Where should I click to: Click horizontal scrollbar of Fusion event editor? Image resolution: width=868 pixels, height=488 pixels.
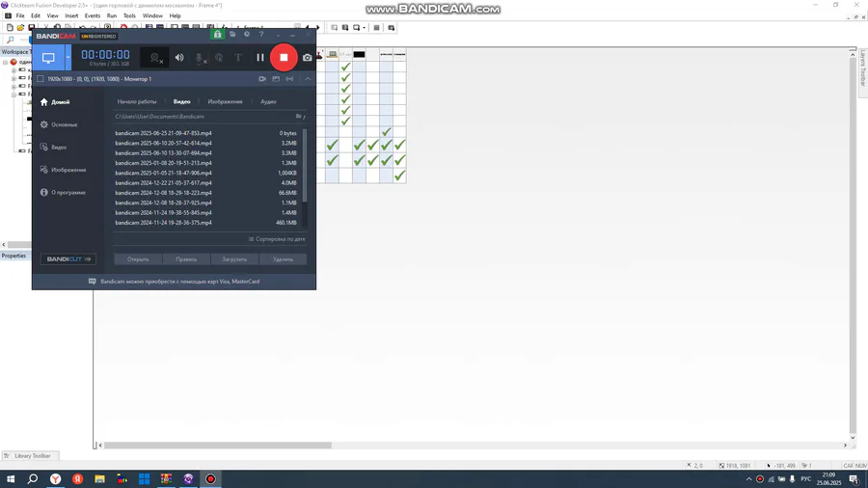click(x=217, y=446)
